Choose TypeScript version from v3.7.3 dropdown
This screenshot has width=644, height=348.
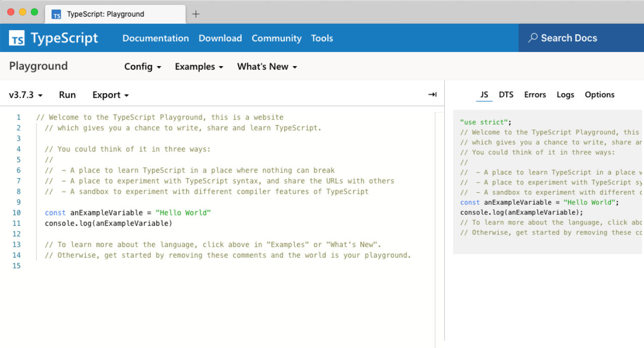coord(26,95)
